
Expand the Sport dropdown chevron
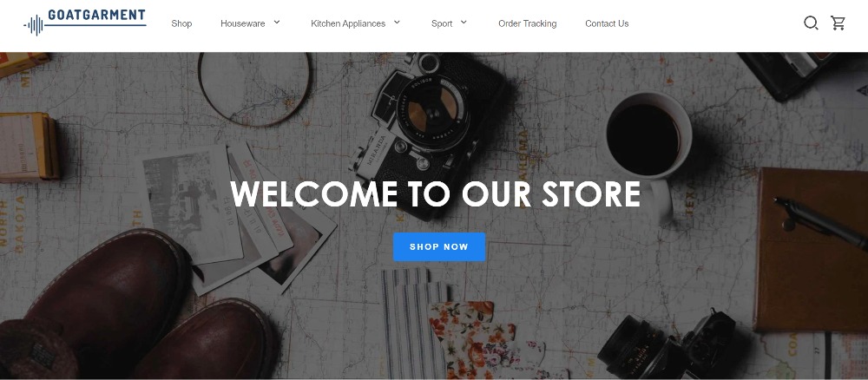[x=464, y=23]
